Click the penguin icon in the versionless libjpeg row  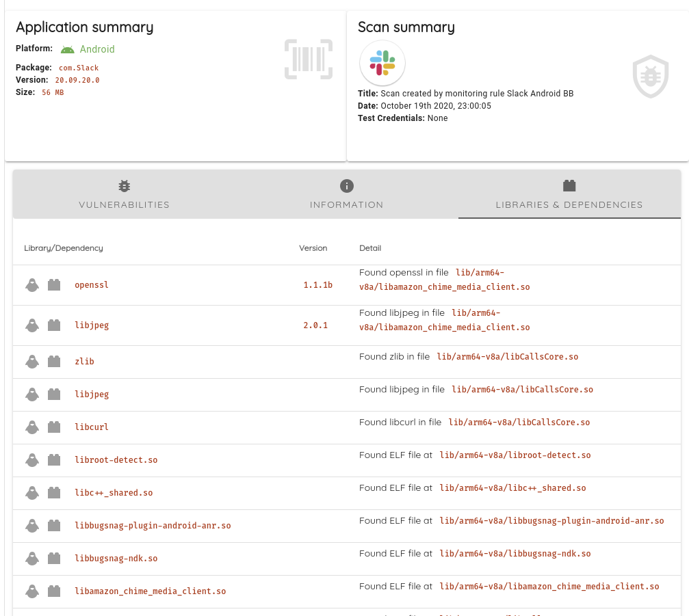coord(32,394)
